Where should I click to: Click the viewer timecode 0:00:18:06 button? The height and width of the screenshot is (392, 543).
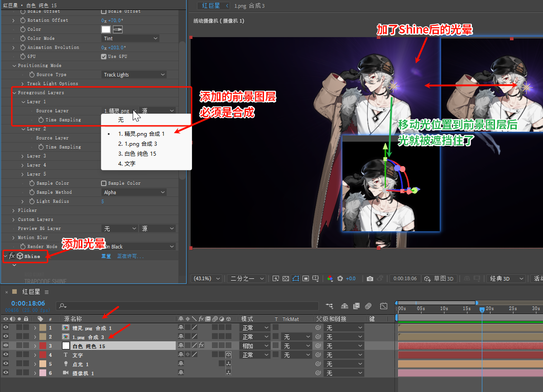pyautogui.click(x=405, y=278)
